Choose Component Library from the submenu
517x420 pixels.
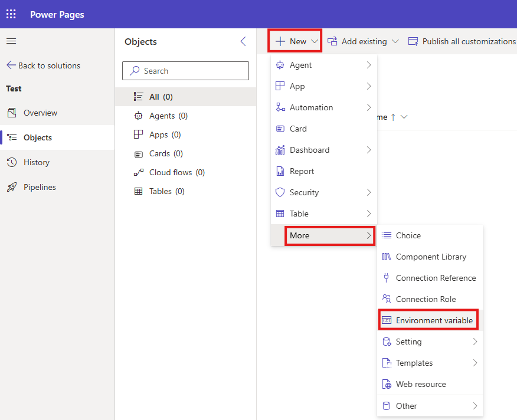coord(430,257)
